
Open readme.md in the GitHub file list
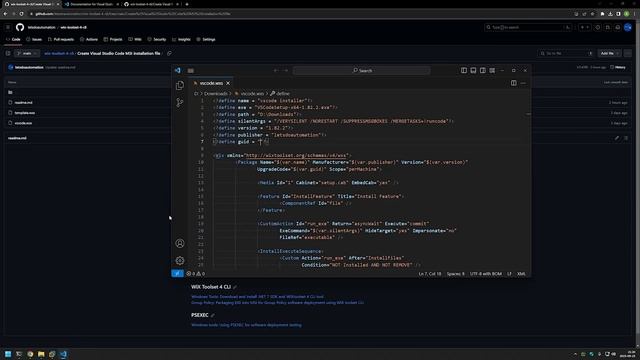(x=24, y=102)
